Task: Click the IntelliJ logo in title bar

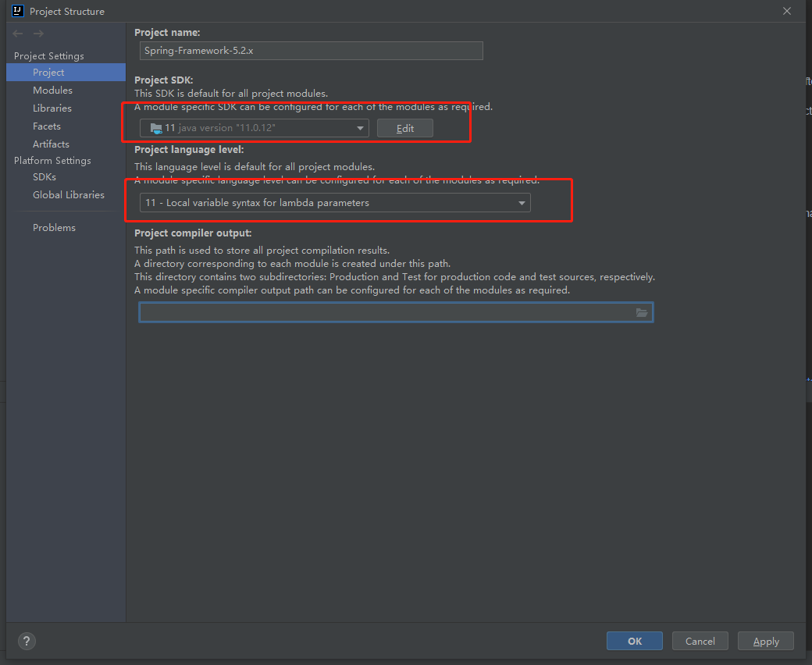Action: click(x=18, y=11)
